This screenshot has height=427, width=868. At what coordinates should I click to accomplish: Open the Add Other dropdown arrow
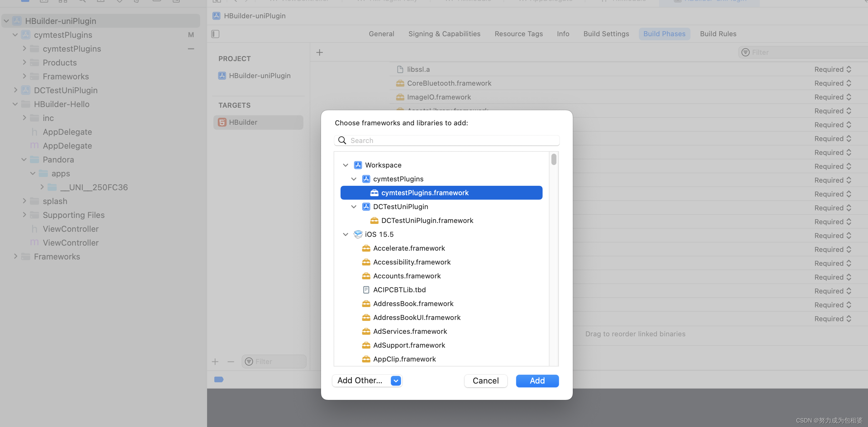[x=396, y=381]
